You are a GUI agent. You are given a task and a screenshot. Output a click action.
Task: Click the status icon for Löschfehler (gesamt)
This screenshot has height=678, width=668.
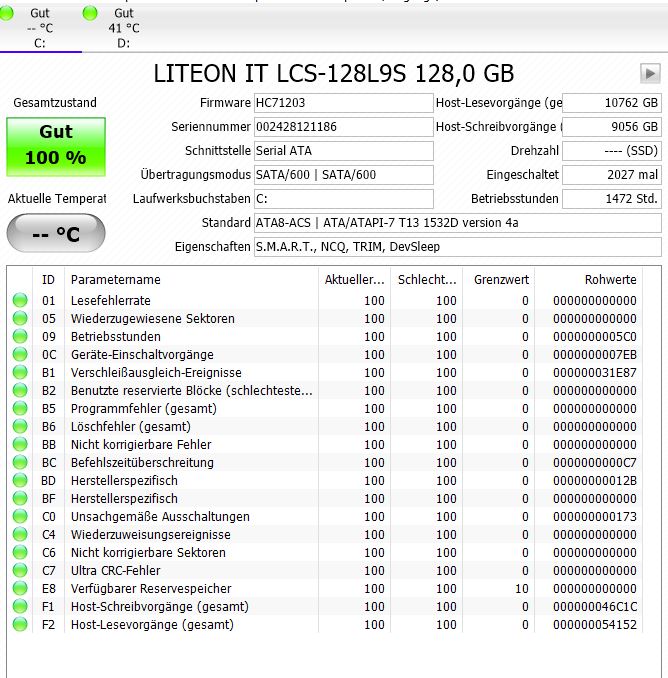pyautogui.click(x=20, y=426)
